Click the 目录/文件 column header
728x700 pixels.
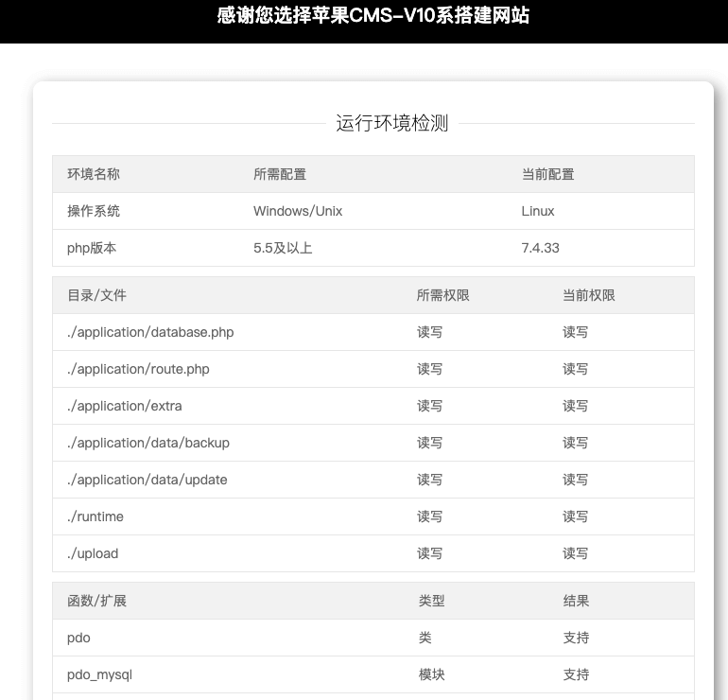click(x=96, y=295)
